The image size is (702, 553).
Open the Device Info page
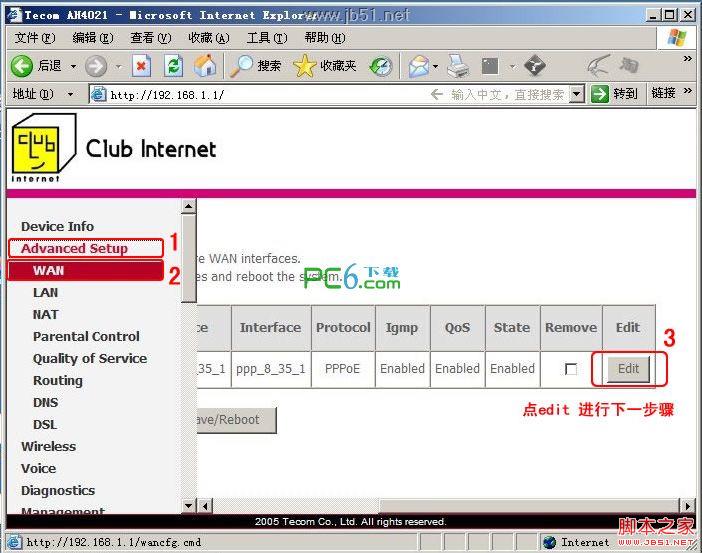pyautogui.click(x=57, y=227)
